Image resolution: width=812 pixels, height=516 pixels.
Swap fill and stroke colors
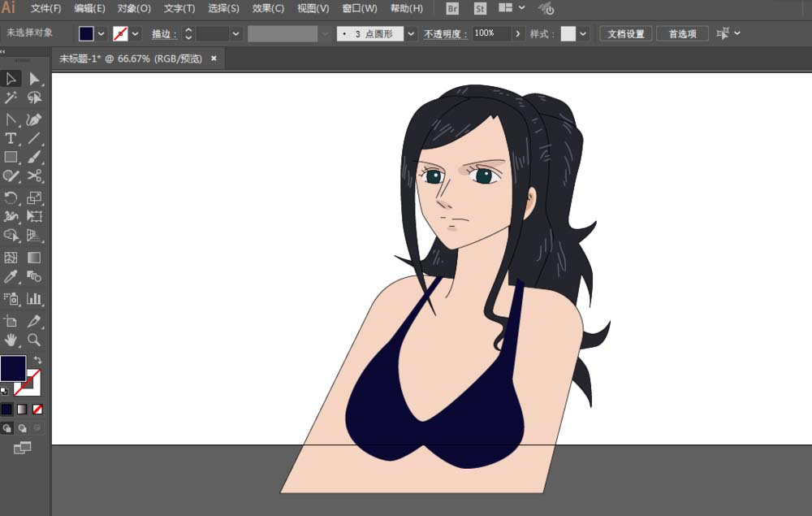coord(37,359)
